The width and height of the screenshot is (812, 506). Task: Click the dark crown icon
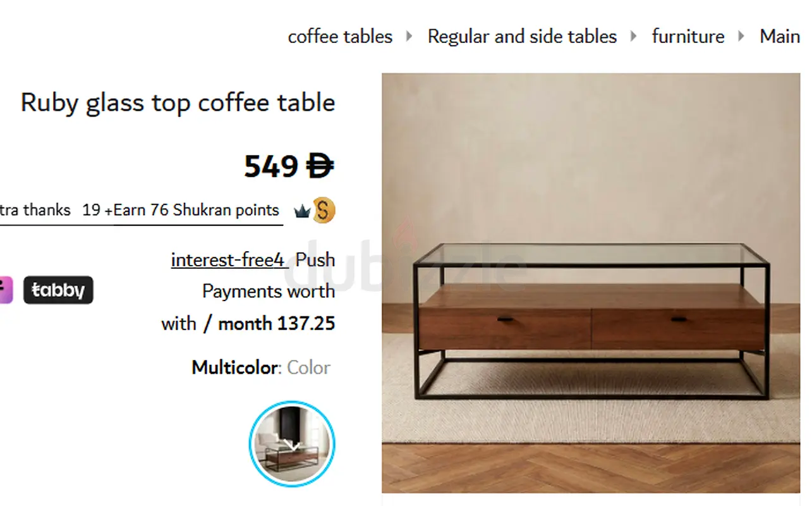pos(302,212)
